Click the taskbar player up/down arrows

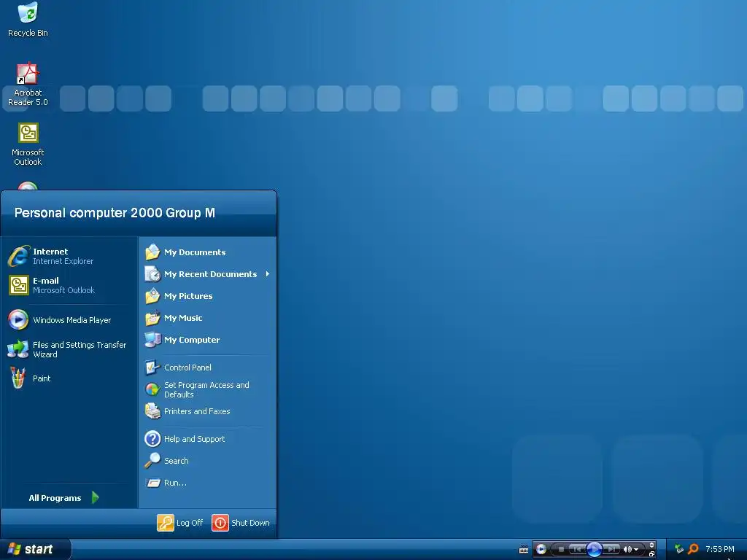(651, 545)
